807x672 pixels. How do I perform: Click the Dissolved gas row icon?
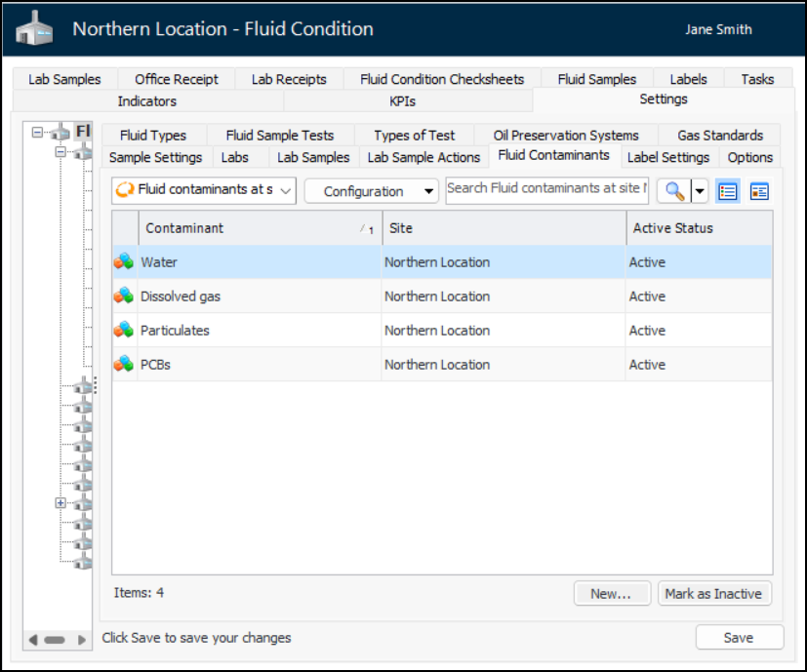click(x=124, y=296)
